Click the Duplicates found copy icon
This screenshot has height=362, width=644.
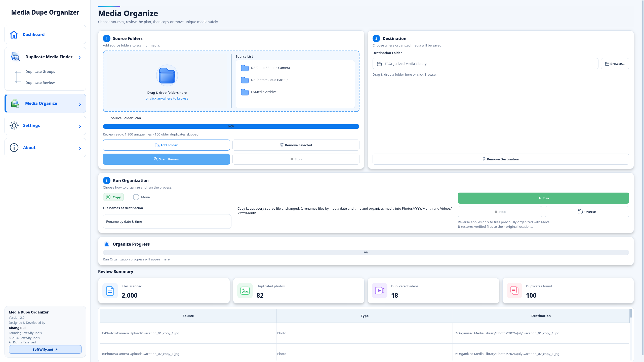point(514,291)
